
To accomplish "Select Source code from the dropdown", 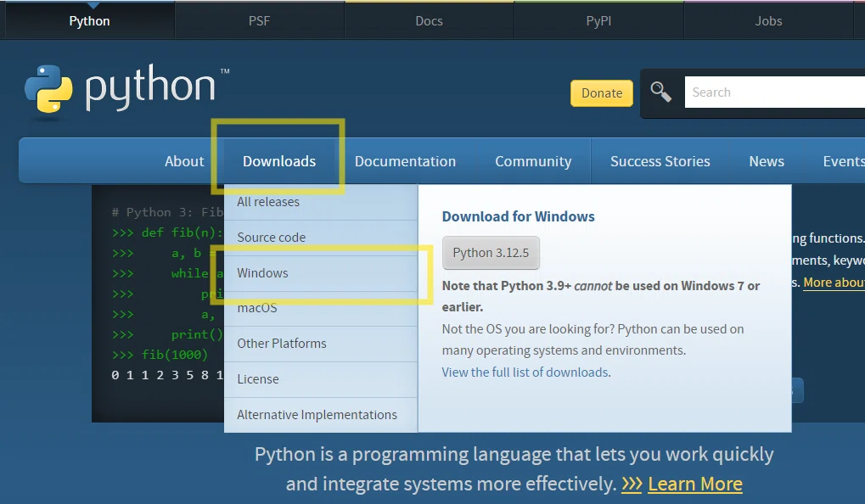I will pyautogui.click(x=321, y=238).
